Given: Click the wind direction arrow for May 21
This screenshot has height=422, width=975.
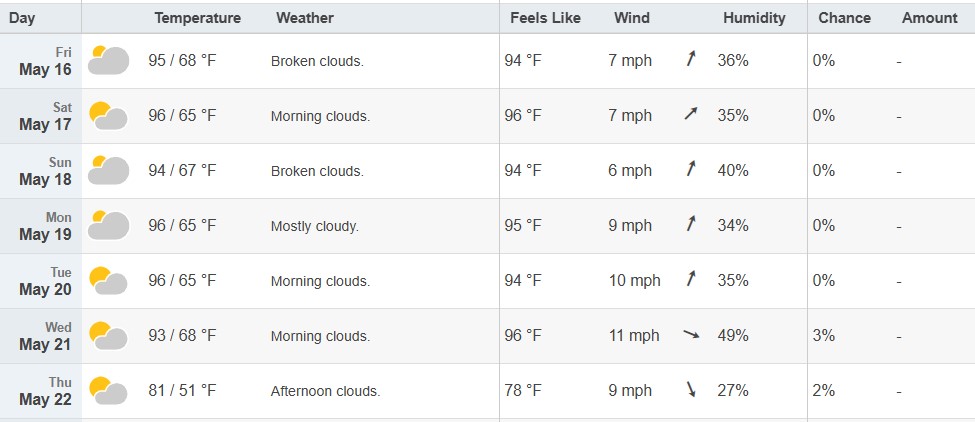Looking at the screenshot, I should (691, 334).
